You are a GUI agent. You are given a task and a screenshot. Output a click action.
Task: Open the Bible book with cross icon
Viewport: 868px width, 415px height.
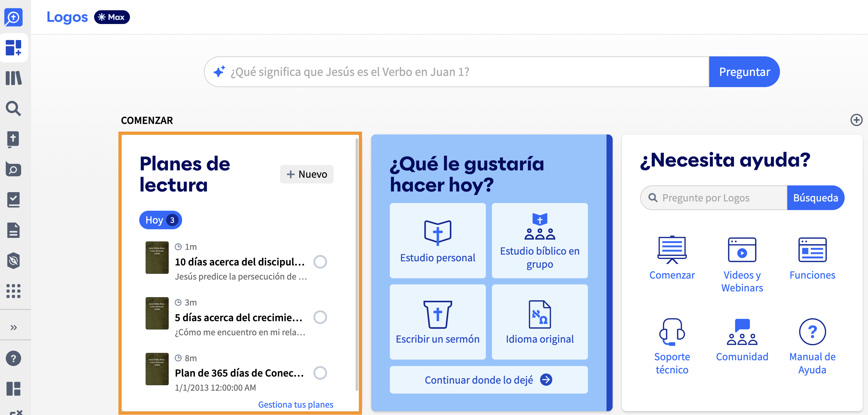(x=13, y=139)
